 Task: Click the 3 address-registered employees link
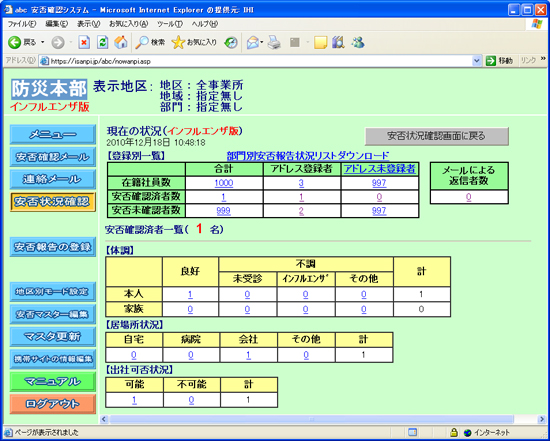(301, 183)
